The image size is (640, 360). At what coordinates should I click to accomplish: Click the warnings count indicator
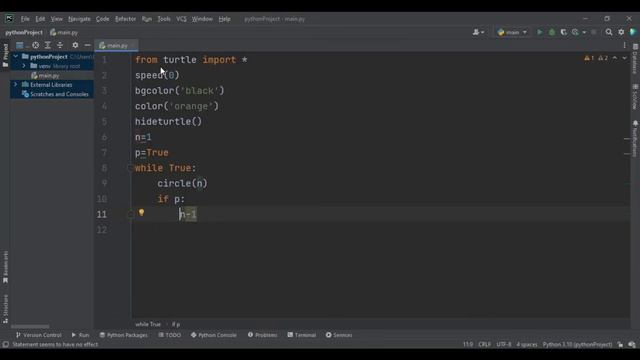click(x=589, y=58)
